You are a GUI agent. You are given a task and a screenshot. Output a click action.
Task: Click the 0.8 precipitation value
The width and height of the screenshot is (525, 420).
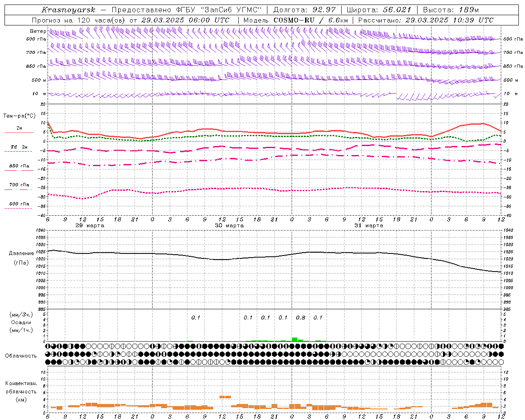point(301,317)
